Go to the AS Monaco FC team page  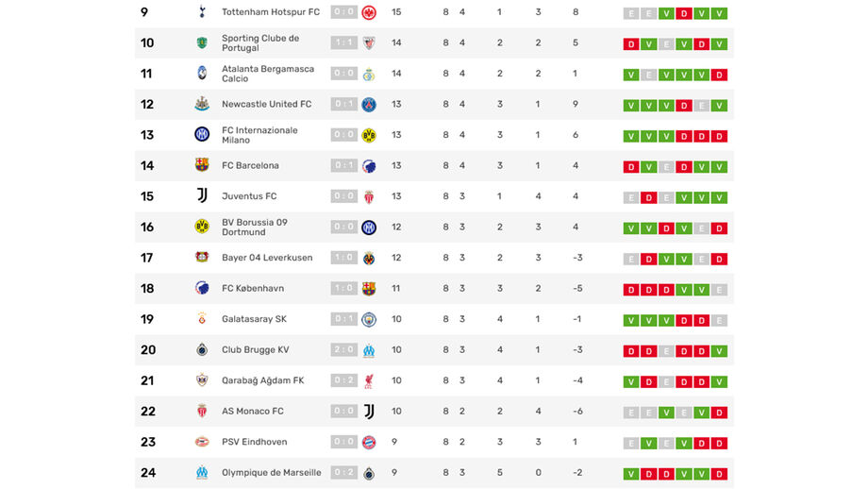click(252, 412)
